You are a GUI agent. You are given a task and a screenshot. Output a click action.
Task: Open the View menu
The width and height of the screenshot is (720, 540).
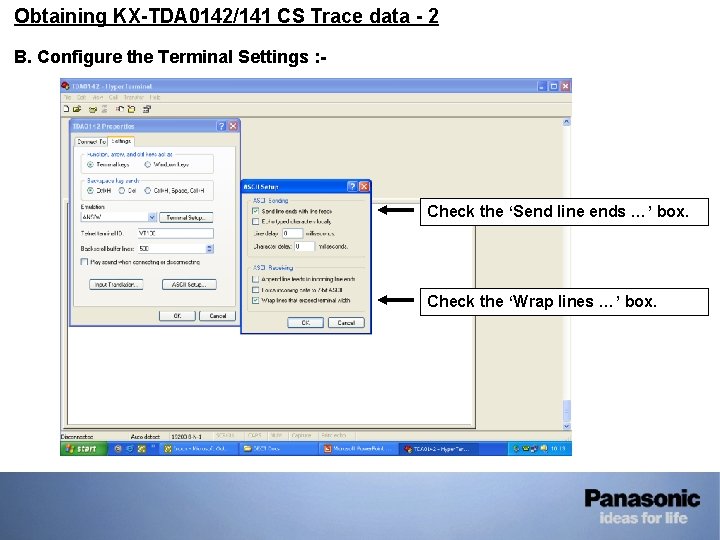pos(98,97)
